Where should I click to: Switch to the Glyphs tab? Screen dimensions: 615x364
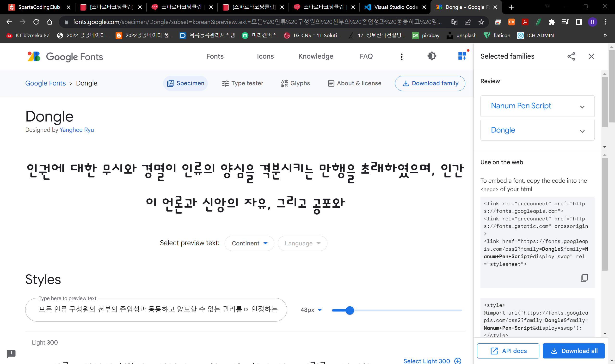click(x=295, y=83)
